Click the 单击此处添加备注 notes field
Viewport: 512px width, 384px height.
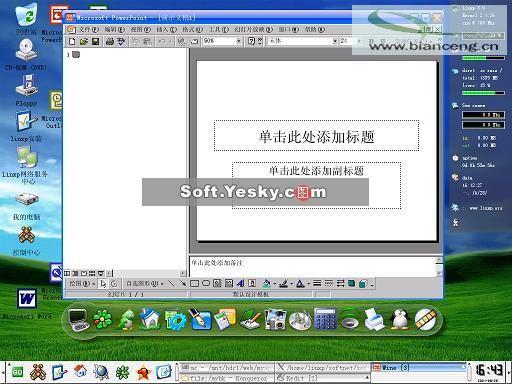313,266
